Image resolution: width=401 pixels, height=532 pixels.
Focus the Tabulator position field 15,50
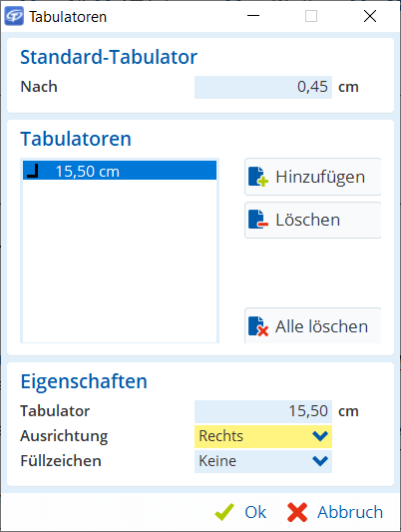coord(263,411)
